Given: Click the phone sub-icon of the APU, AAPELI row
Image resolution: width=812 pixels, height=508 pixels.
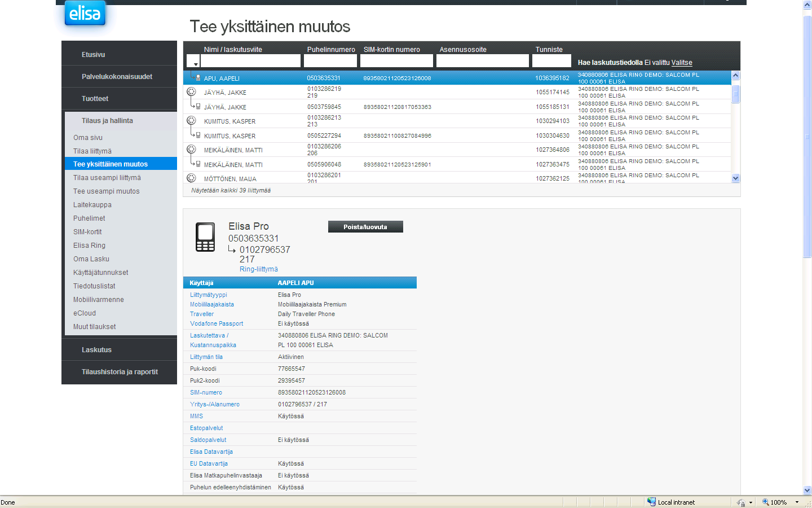Looking at the screenshot, I should (x=198, y=77).
